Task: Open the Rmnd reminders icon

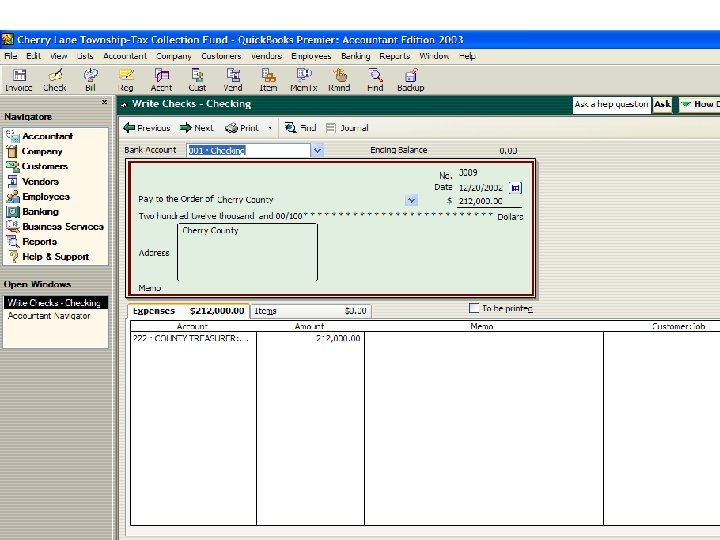Action: [x=339, y=80]
